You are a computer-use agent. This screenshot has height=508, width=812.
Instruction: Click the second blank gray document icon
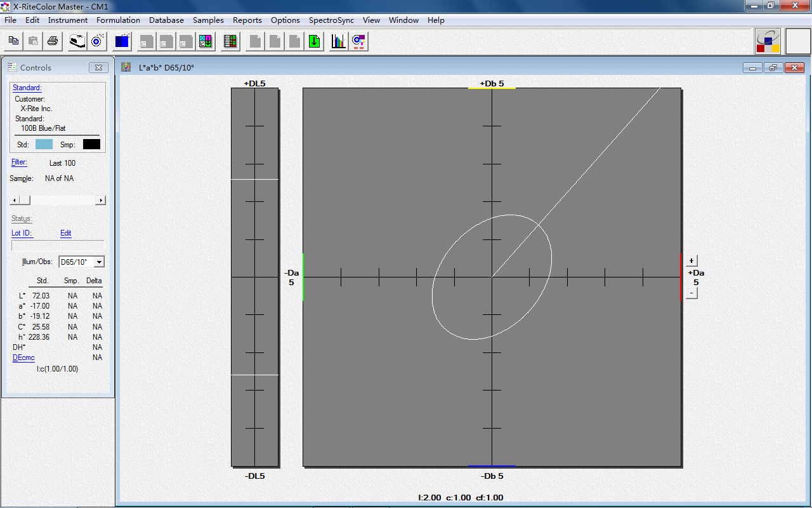tap(275, 41)
